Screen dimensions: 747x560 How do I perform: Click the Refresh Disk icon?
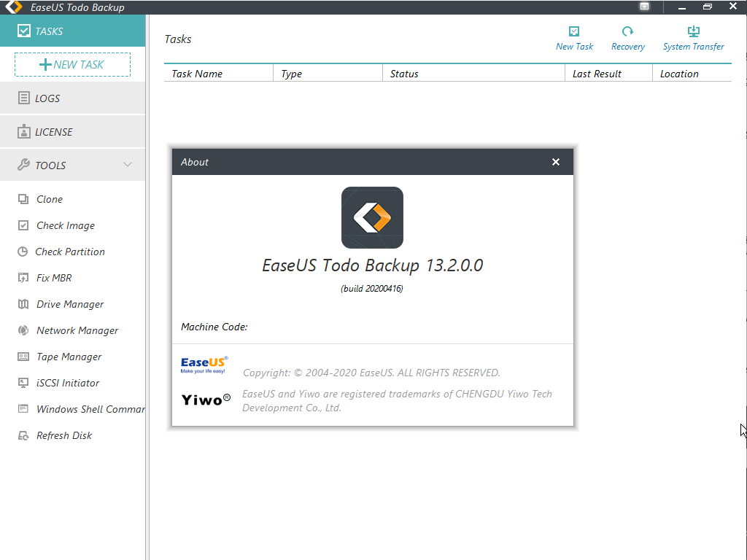(x=23, y=435)
